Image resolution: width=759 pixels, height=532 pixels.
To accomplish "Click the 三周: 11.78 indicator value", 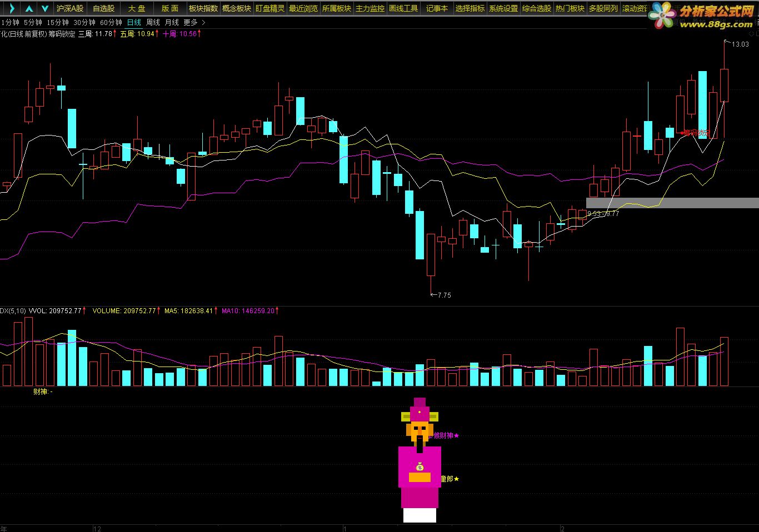I will point(97,34).
